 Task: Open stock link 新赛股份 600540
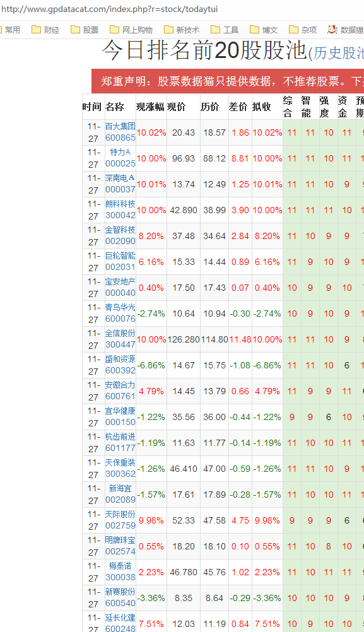120,597
